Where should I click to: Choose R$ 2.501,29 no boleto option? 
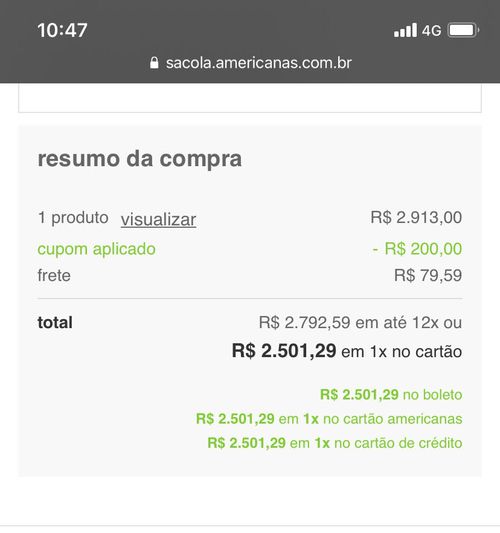(x=391, y=395)
